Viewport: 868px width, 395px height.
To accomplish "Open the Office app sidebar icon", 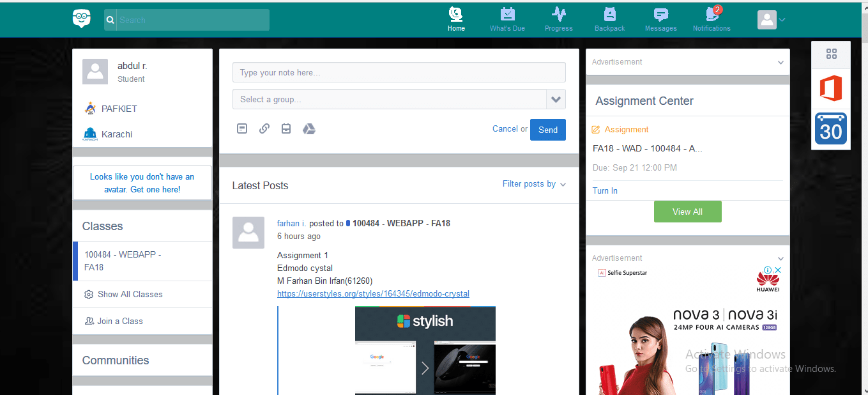I will 830,88.
